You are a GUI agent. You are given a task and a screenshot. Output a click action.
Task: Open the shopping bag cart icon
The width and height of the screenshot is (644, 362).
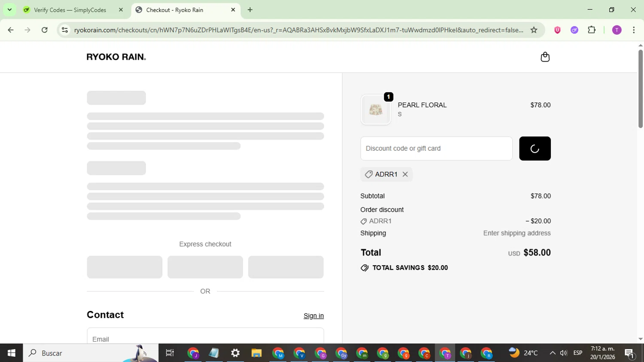coord(545,57)
